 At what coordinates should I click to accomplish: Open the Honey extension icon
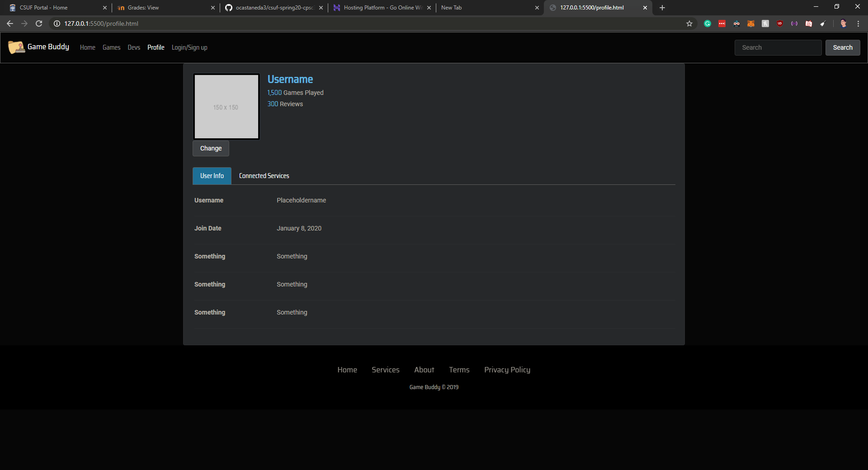[x=765, y=23]
